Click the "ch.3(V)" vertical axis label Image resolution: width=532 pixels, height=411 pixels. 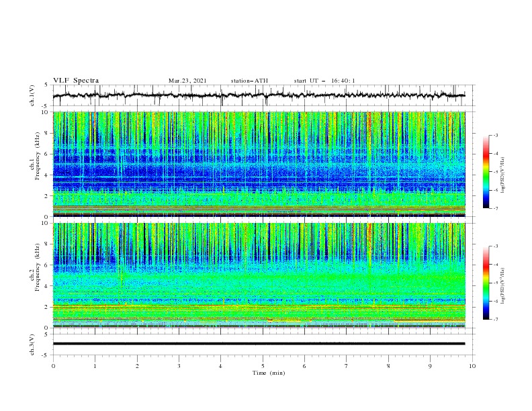point(32,345)
